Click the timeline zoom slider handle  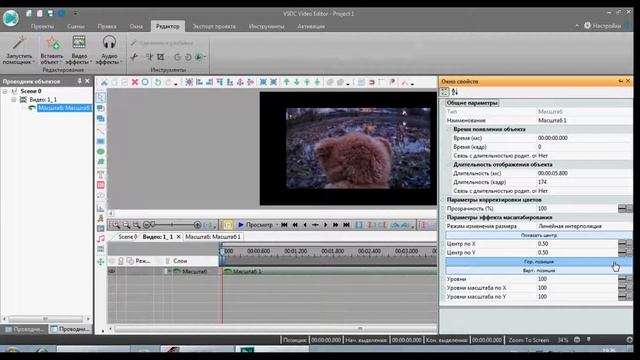pyautogui.click(x=153, y=224)
